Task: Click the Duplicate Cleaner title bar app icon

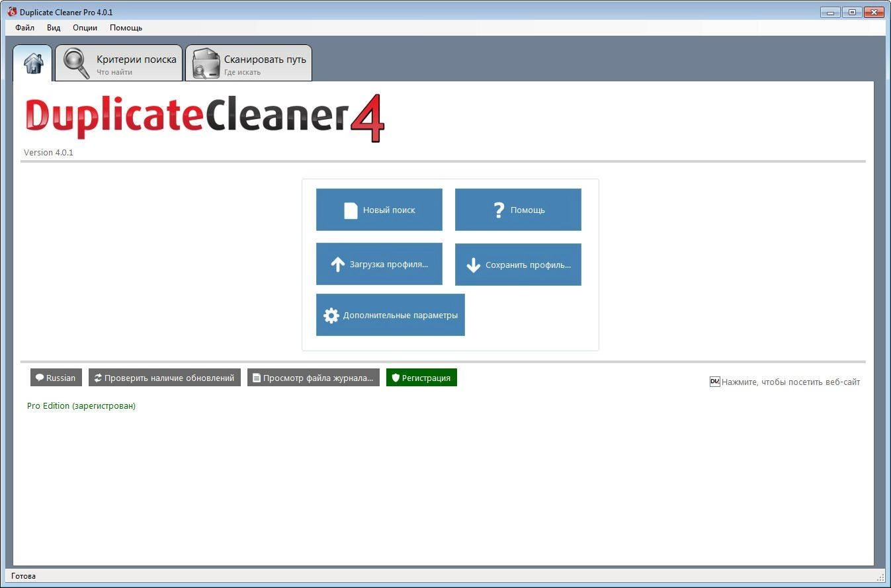Action: pyautogui.click(x=11, y=12)
